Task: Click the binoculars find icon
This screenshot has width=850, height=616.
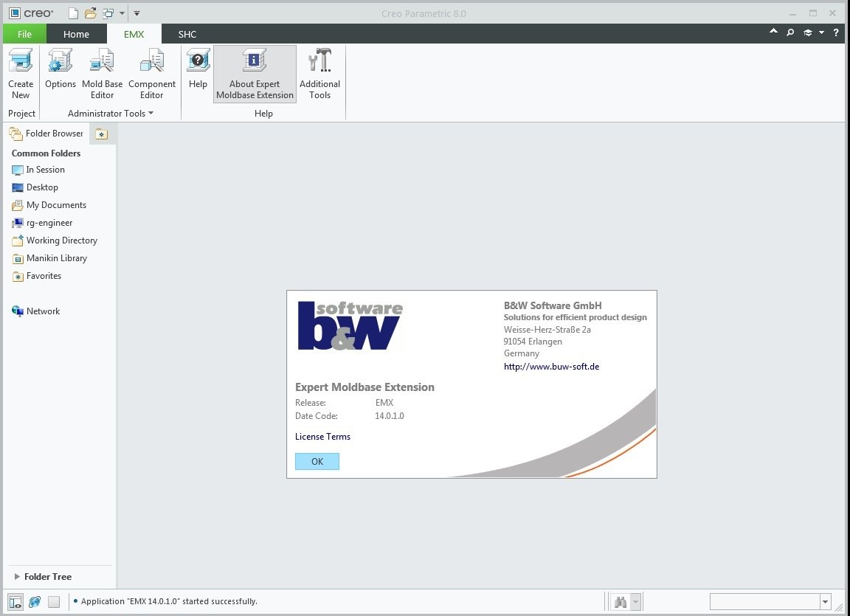Action: coord(621,602)
